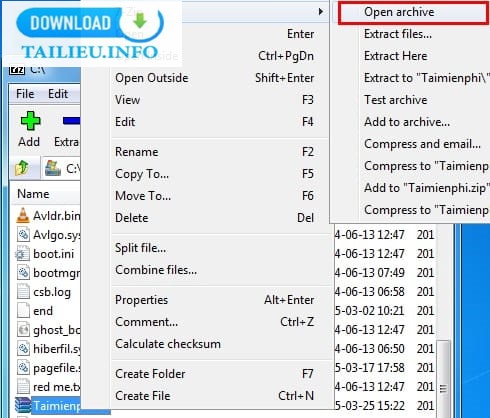Choose Split file...

point(140,248)
